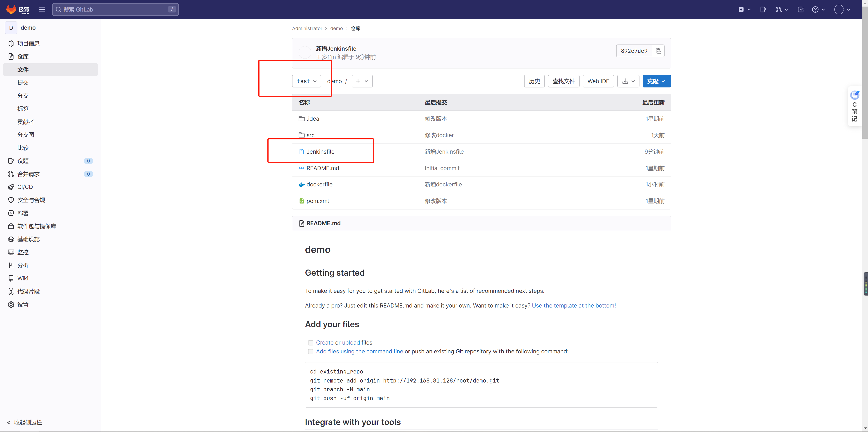
Task: Open the test branch selector dropdown
Action: pos(306,81)
